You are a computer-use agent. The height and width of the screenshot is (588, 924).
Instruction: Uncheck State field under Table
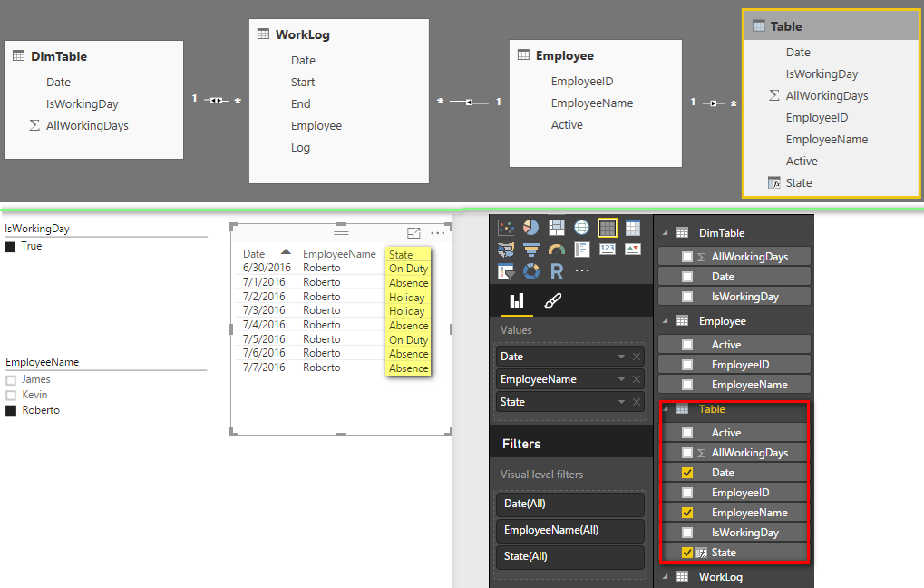[687, 553]
